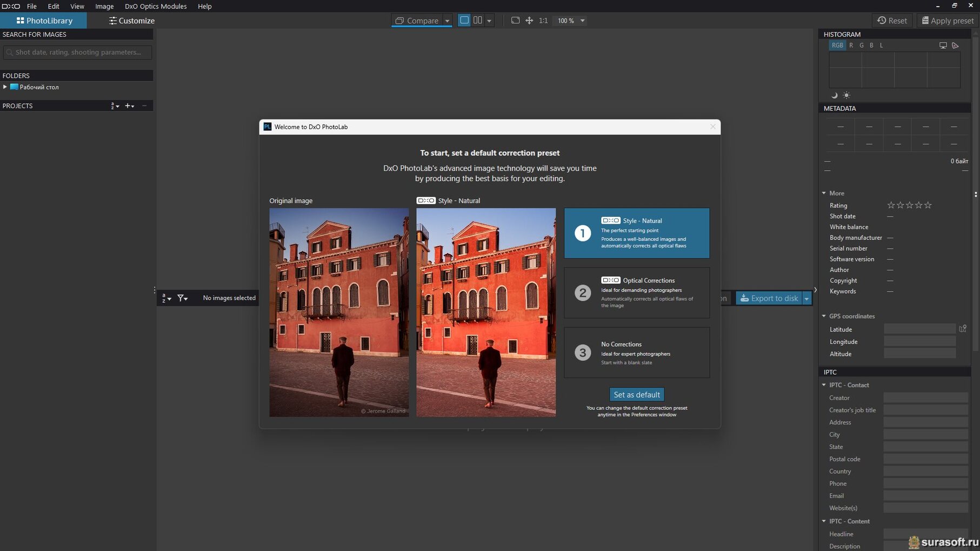Collapse the right panel arrow
This screenshot has height=551, width=980.
[x=815, y=290]
